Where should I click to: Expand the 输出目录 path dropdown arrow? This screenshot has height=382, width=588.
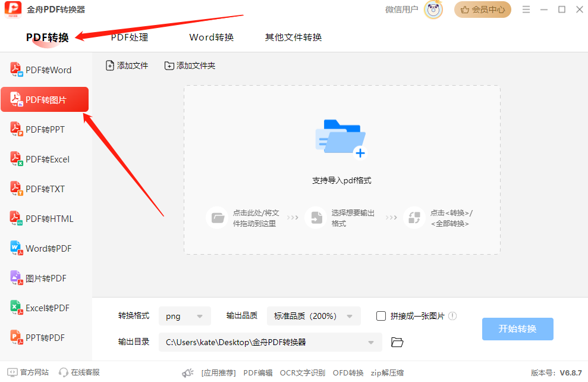coord(371,342)
